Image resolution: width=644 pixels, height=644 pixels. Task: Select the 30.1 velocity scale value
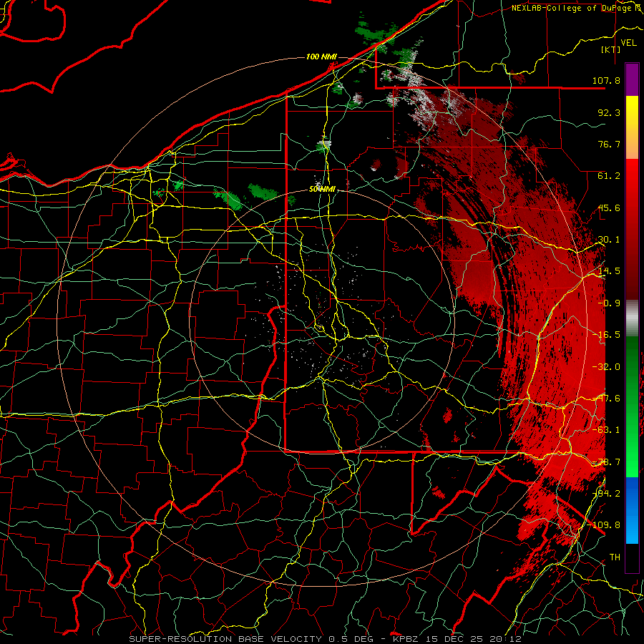609,240
